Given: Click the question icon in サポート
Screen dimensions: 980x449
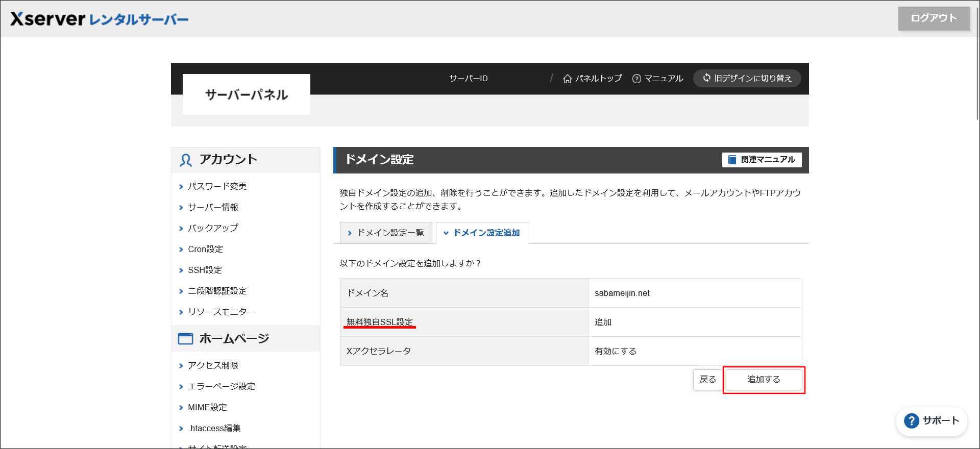Looking at the screenshot, I should coord(912,421).
